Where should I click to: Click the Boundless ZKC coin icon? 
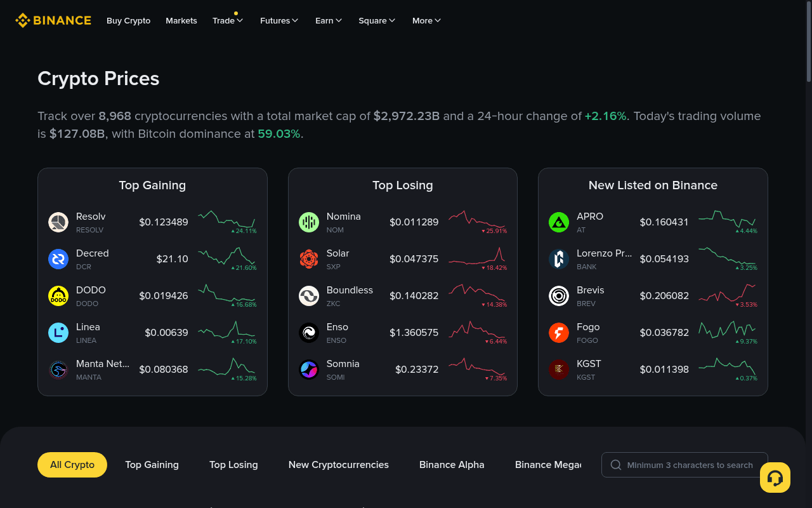click(309, 296)
